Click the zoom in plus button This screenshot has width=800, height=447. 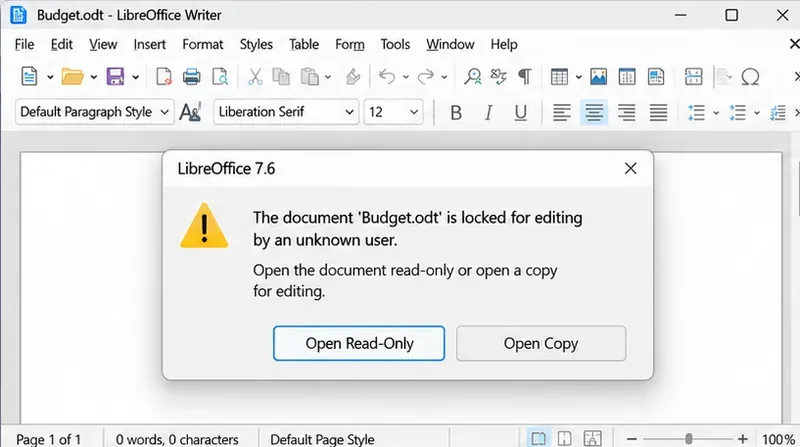[743, 439]
